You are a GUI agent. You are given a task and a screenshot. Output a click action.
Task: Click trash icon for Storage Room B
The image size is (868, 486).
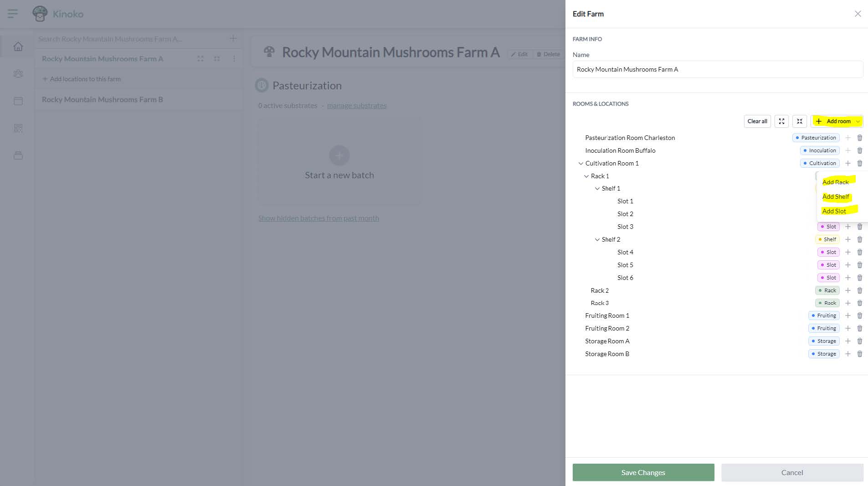tap(859, 354)
